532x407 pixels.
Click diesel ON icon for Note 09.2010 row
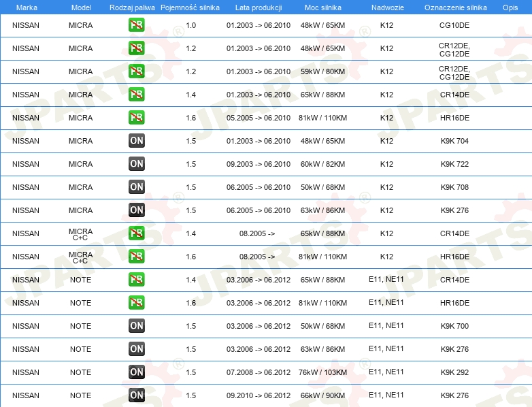(x=136, y=395)
